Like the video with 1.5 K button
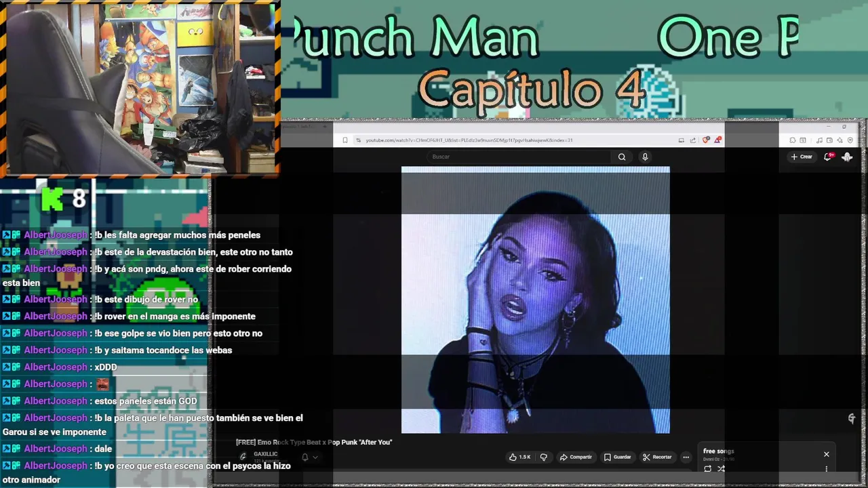868x488 pixels. pos(519,457)
